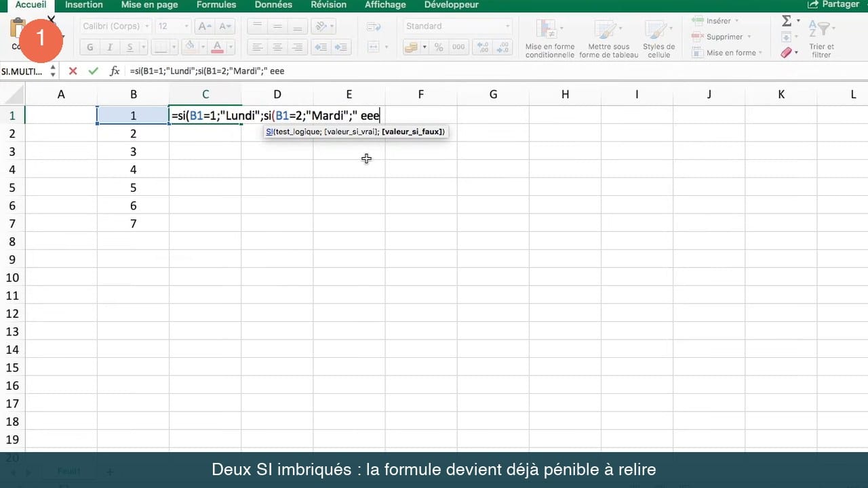
Task: Align text right
Action: [x=297, y=47]
